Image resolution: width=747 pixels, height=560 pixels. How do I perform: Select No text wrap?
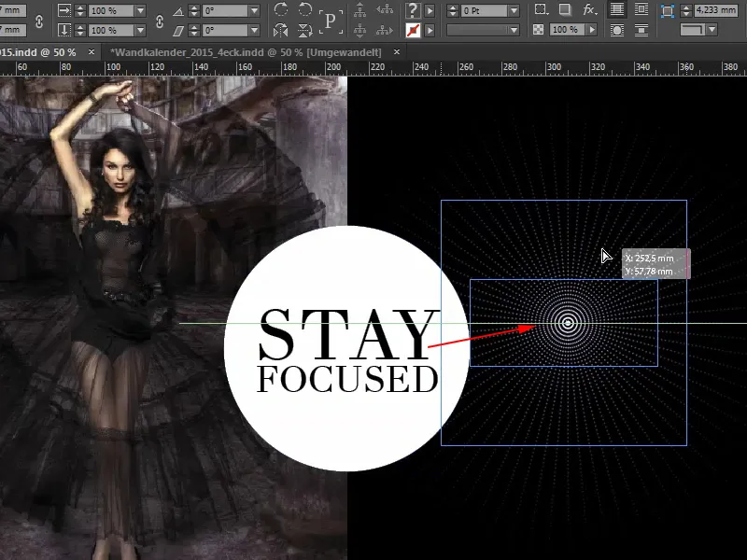click(617, 9)
